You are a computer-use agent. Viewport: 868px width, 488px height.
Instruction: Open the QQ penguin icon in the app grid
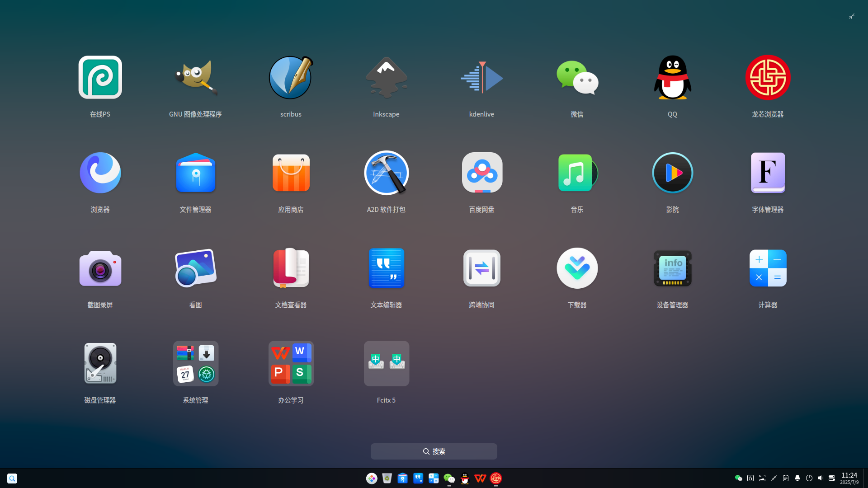[672, 78]
